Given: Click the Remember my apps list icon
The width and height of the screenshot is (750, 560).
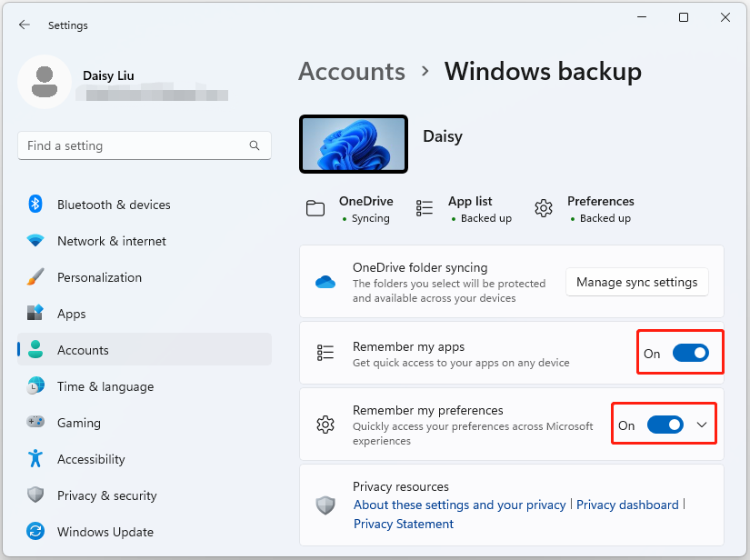Looking at the screenshot, I should (x=325, y=353).
